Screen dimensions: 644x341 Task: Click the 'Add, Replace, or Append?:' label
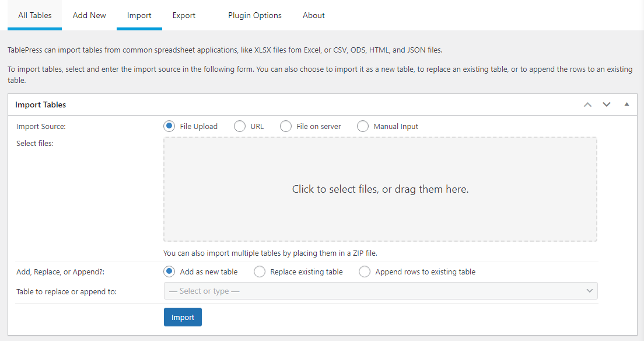61,272
